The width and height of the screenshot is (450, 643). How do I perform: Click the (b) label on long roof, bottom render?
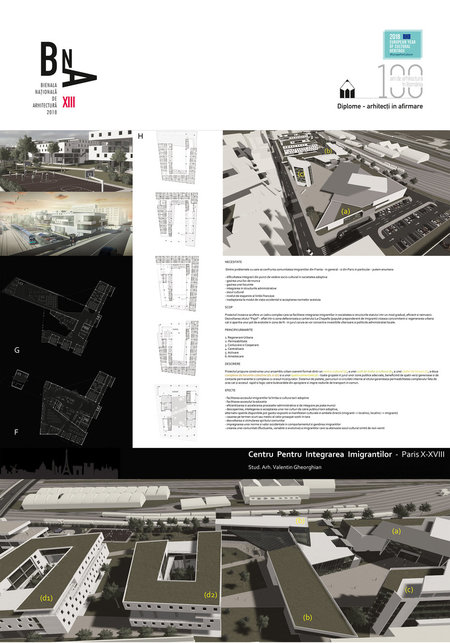click(307, 617)
